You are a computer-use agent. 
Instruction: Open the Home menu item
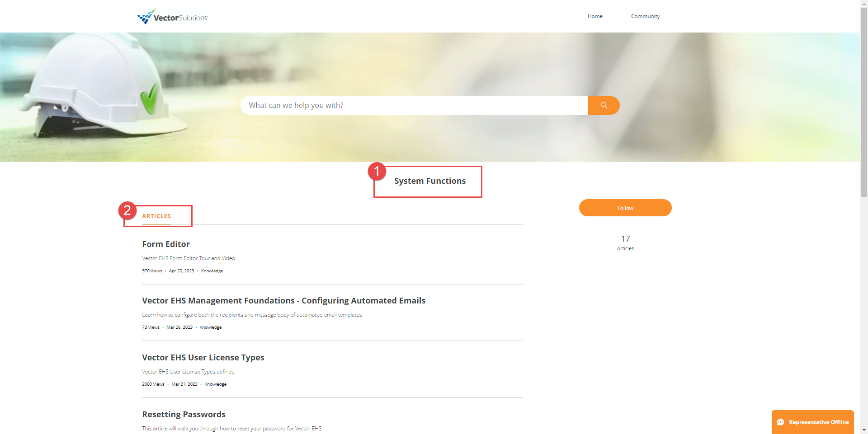594,16
